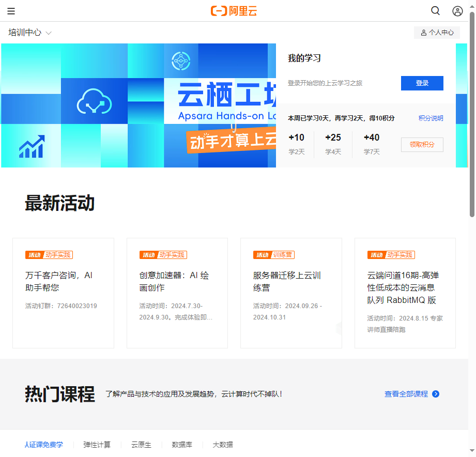
Task: Click the user account avatar icon
Action: tap(457, 11)
